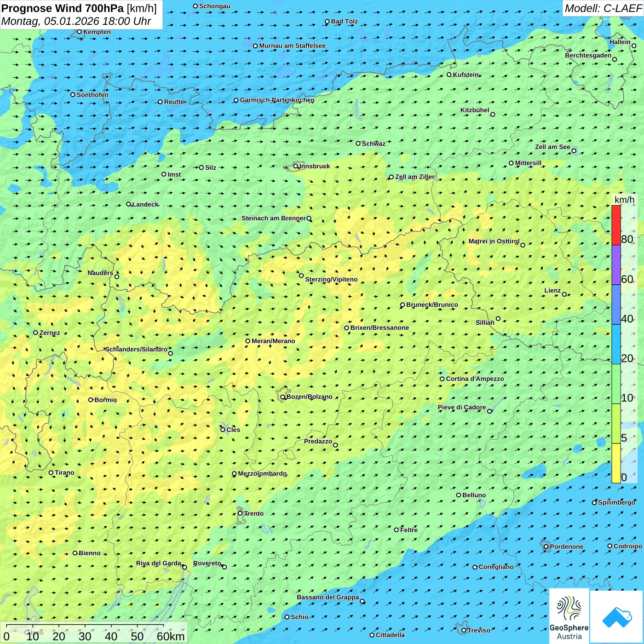Click the 'Meran/Merano' city label
The height and width of the screenshot is (644, 644).
point(273,341)
